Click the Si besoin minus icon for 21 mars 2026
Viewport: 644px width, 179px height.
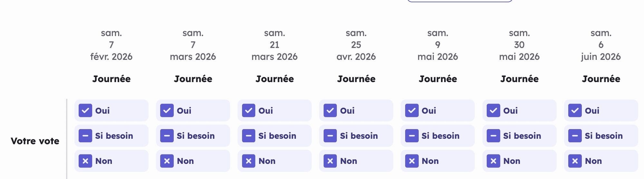tap(249, 136)
